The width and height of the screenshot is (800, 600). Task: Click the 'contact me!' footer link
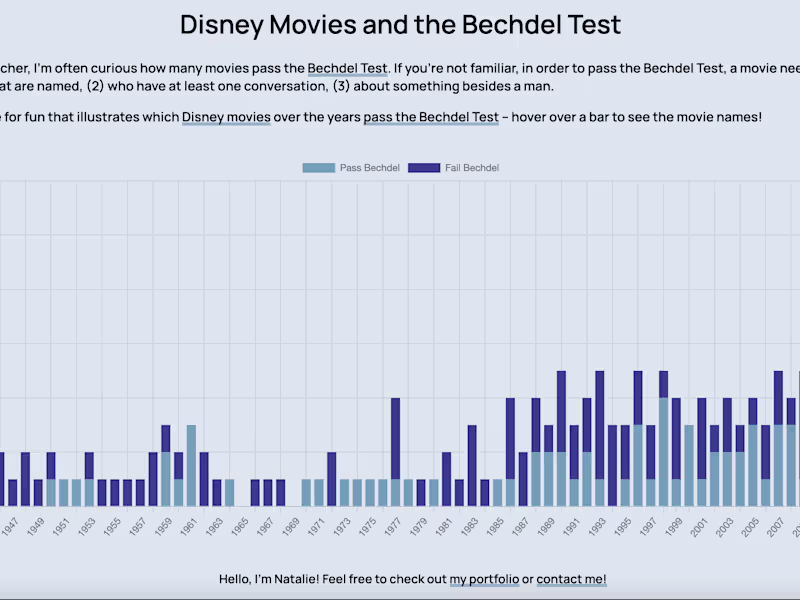click(571, 579)
